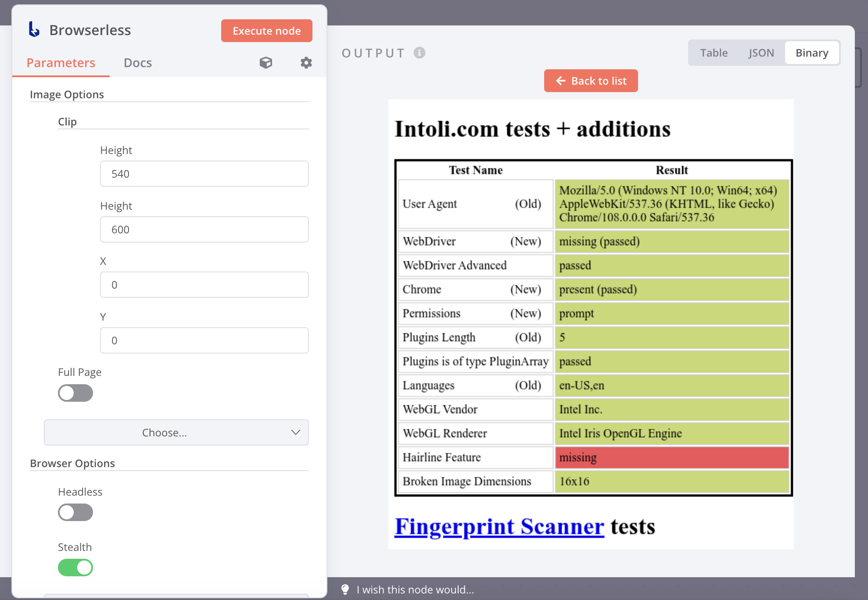Select the Binary output view

pyautogui.click(x=811, y=53)
